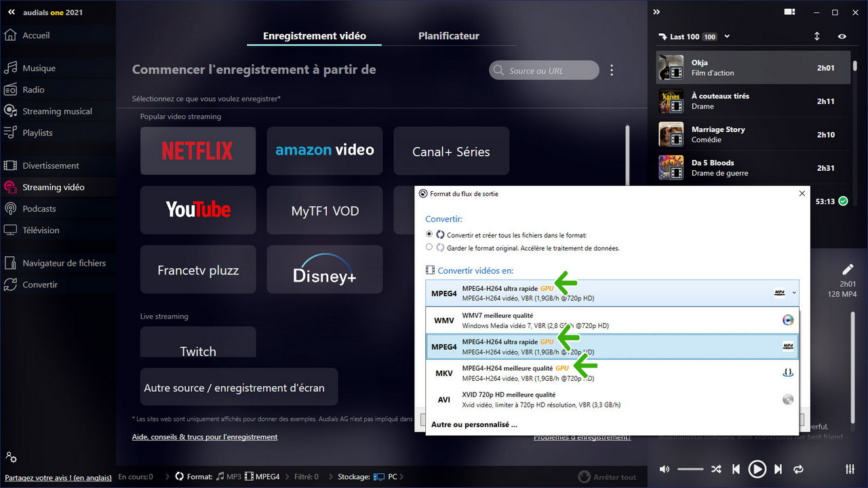The image size is (868, 488).
Task: Click the sort order arrows icon in the list
Action: 816,37
